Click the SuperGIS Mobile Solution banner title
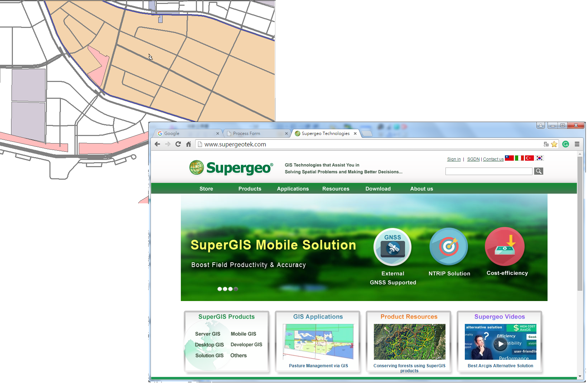588x383 pixels. click(x=273, y=245)
